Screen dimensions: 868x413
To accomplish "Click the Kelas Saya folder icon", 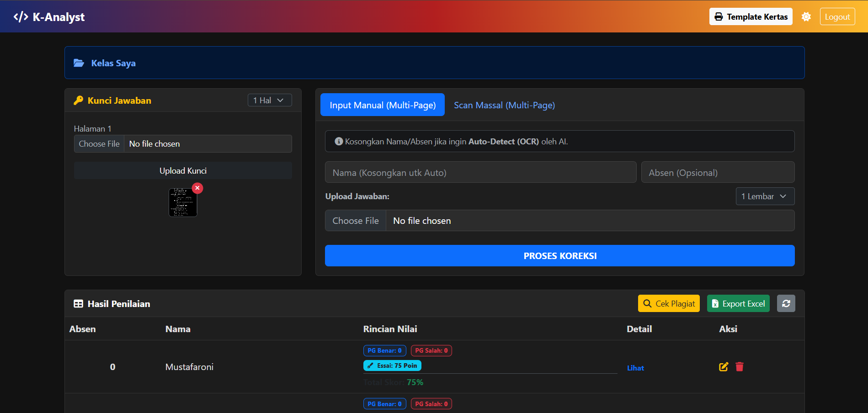I will (x=79, y=63).
